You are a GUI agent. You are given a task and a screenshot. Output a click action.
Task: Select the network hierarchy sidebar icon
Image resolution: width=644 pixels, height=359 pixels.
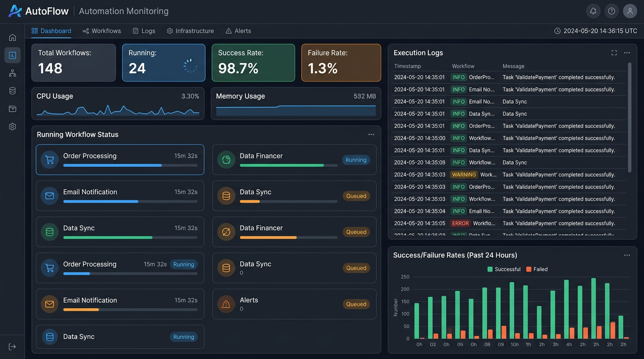(x=13, y=73)
